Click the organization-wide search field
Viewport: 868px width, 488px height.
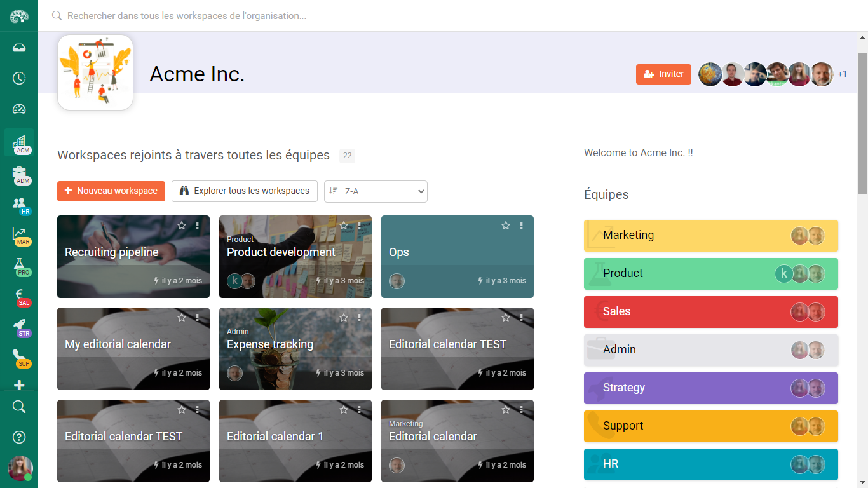pos(254,16)
